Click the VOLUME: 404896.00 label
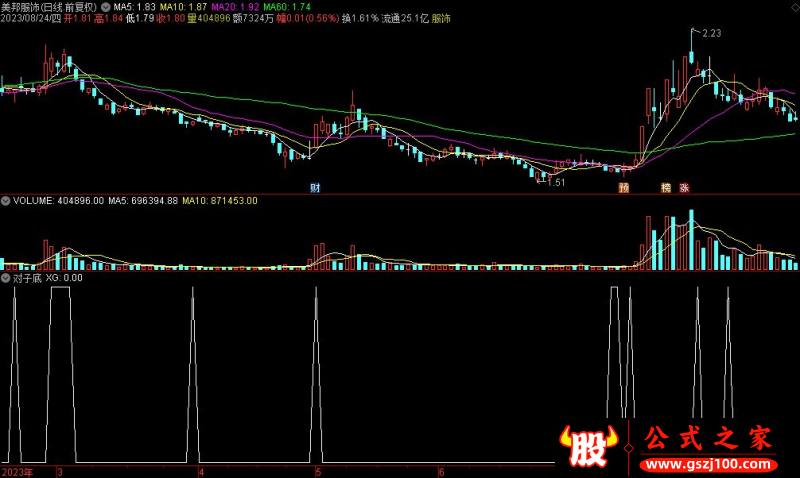800x478 pixels. (58, 201)
